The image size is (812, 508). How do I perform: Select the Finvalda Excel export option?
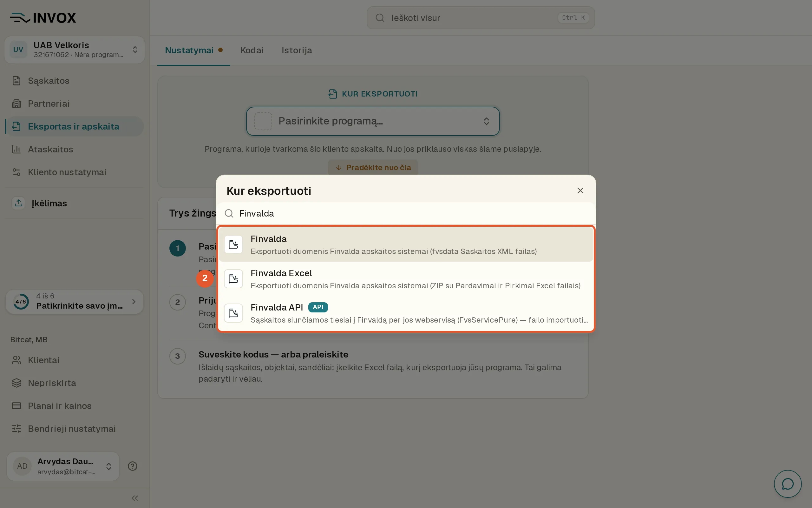point(406,279)
